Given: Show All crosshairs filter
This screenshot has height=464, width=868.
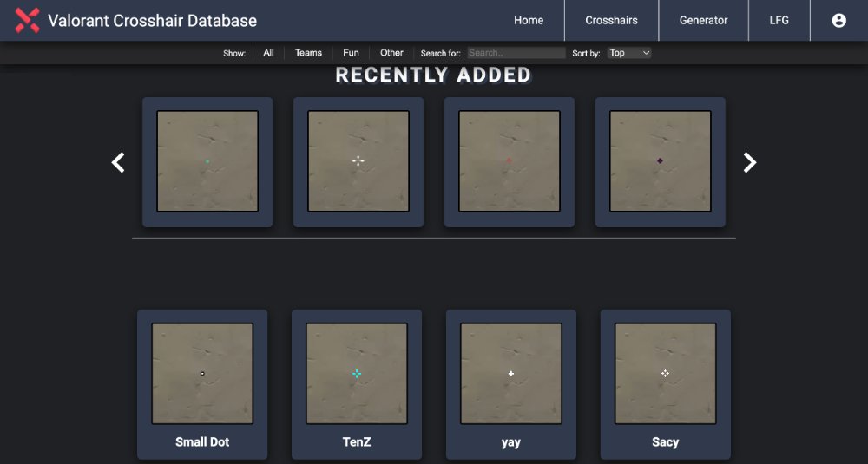Looking at the screenshot, I should click(x=268, y=53).
